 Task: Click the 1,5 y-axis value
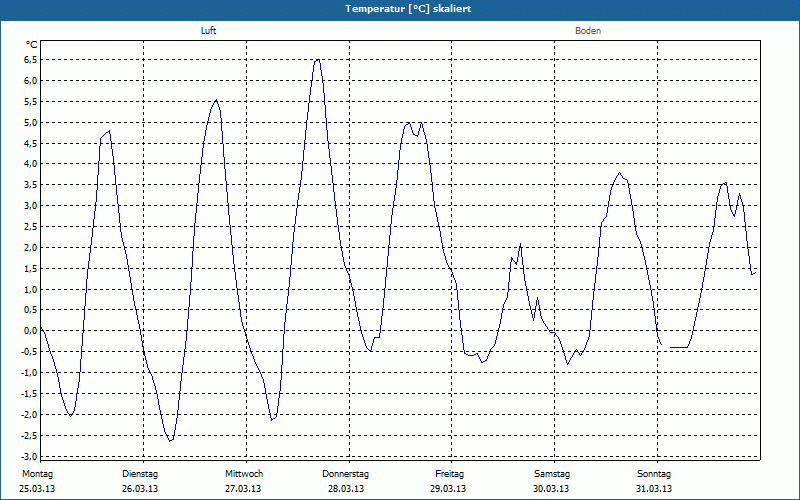31,268
